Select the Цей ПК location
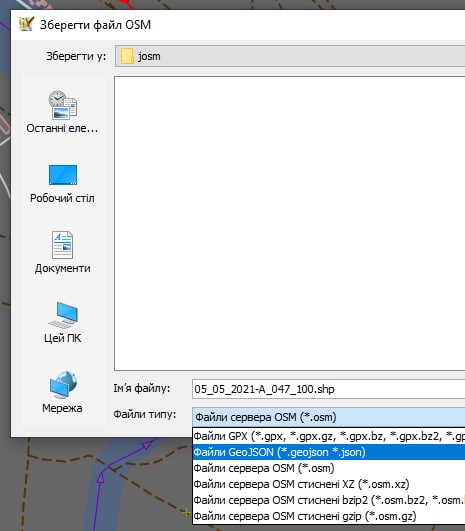 point(62,322)
